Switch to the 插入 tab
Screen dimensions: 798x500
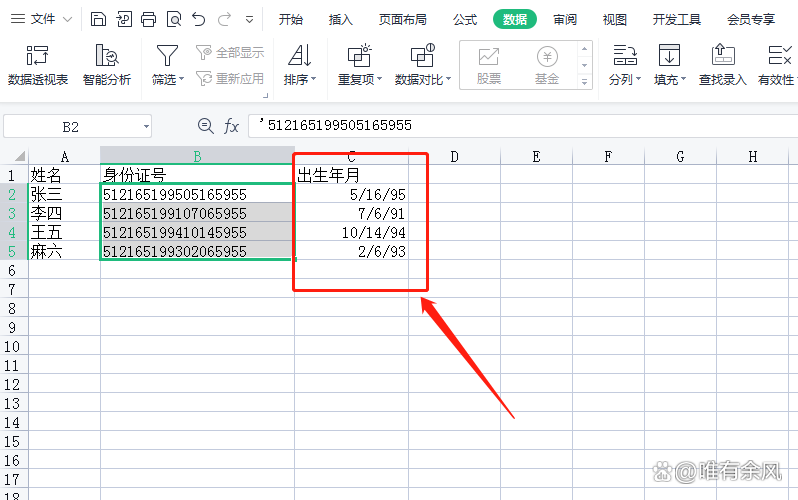340,20
